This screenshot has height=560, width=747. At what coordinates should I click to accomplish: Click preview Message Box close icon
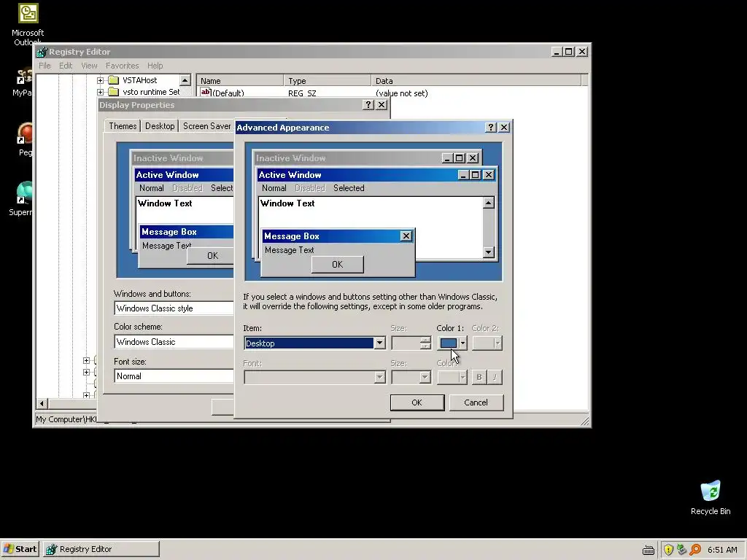click(406, 236)
